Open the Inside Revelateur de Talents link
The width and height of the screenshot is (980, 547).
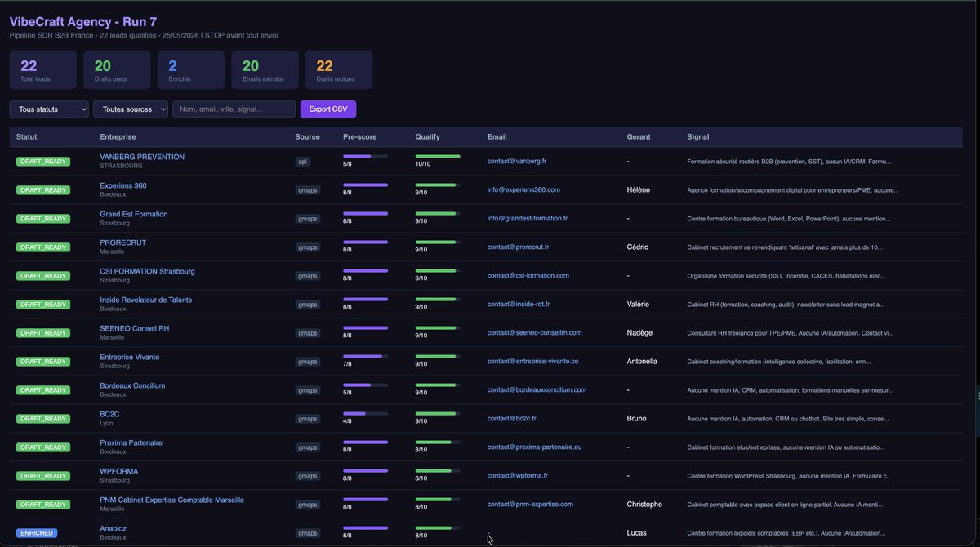[146, 300]
